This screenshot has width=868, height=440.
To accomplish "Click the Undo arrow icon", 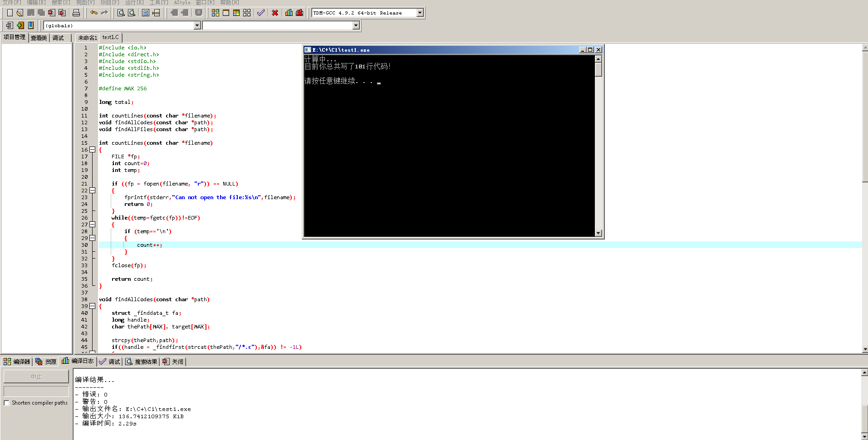I will point(93,13).
